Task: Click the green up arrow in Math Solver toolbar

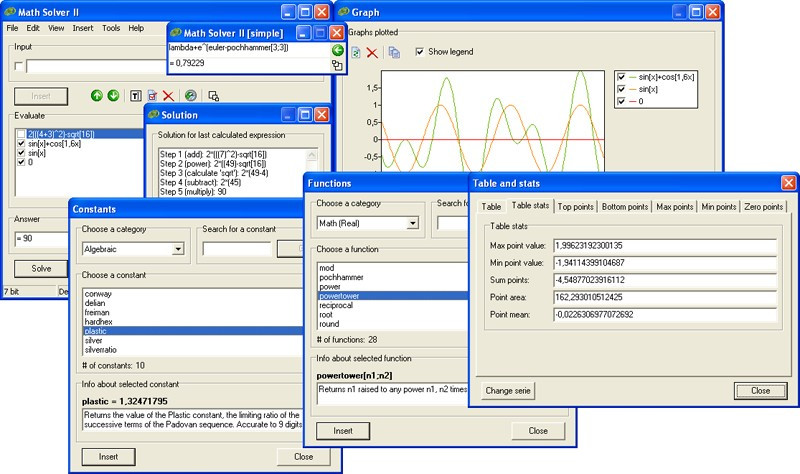Action: tap(96, 95)
